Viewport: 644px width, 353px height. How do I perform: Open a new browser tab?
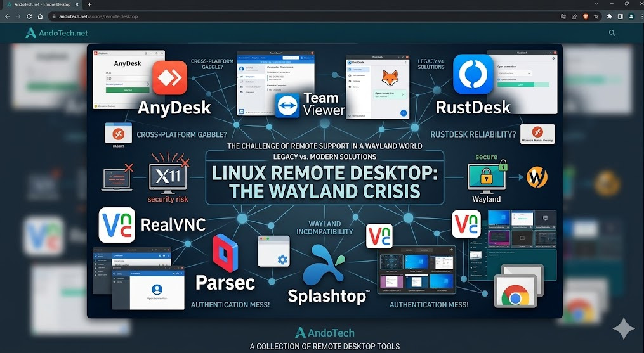[x=89, y=4]
